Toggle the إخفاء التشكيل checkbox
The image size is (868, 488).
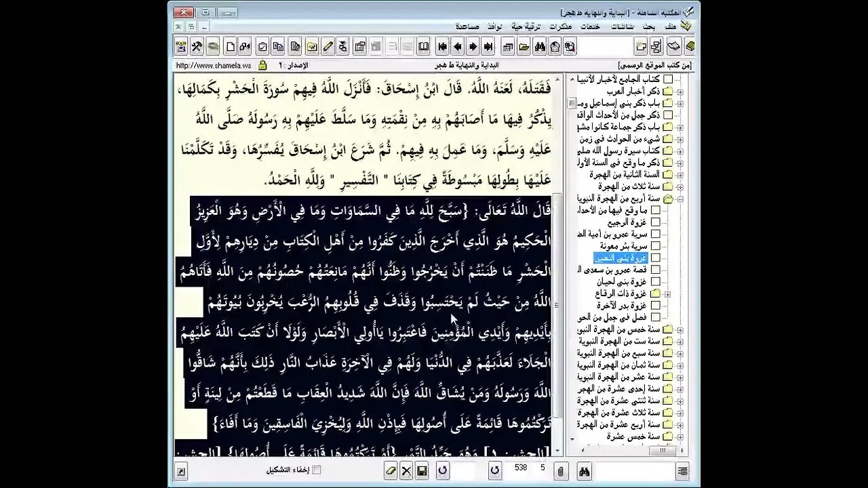tap(316, 470)
